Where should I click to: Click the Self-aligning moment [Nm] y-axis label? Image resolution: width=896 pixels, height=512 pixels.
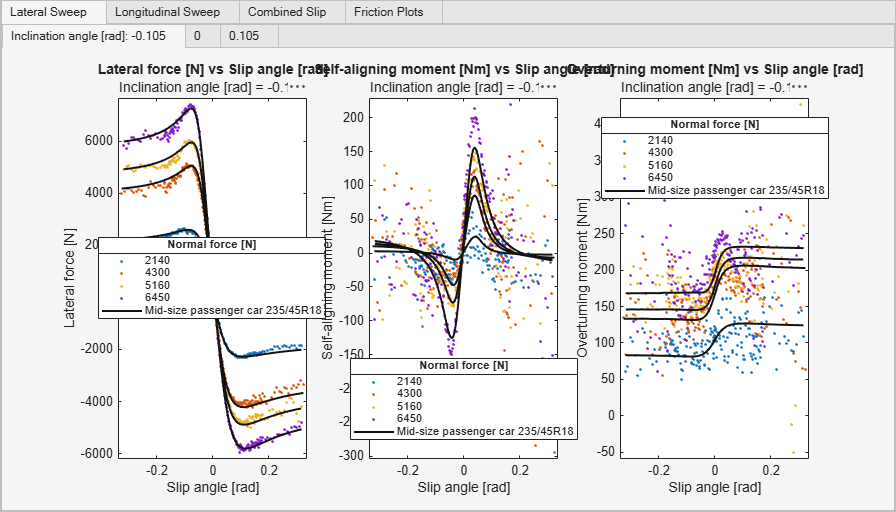tap(327, 278)
